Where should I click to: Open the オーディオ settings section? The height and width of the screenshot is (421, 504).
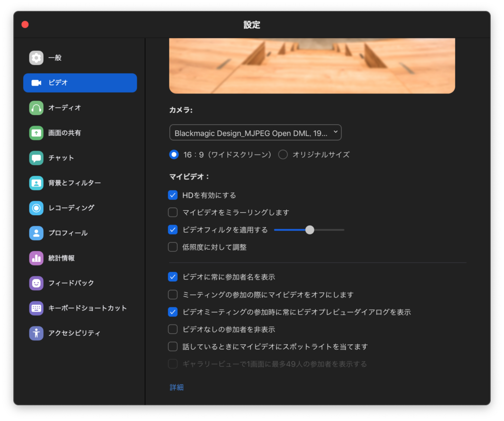80,108
